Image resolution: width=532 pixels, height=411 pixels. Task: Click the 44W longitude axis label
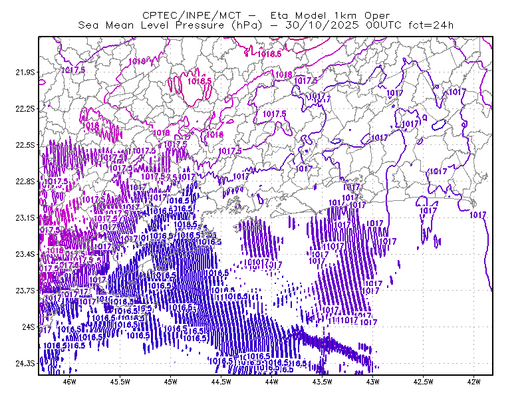[272, 382]
